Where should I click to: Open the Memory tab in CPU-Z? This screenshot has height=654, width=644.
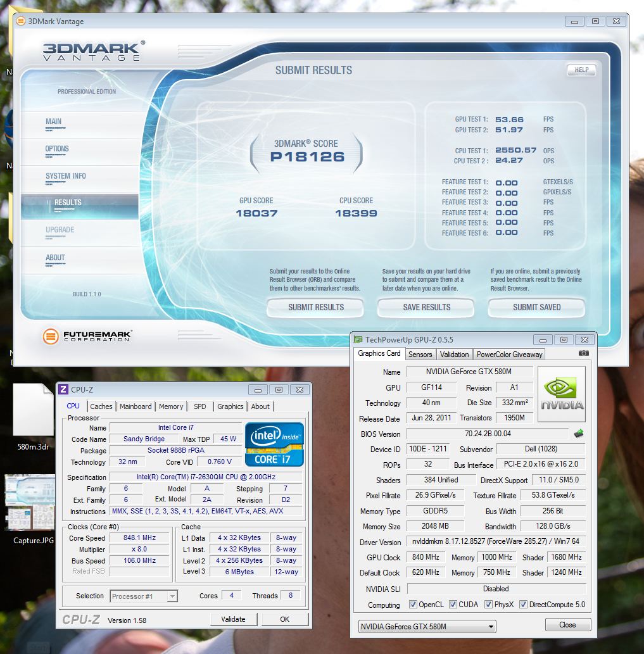point(171,406)
